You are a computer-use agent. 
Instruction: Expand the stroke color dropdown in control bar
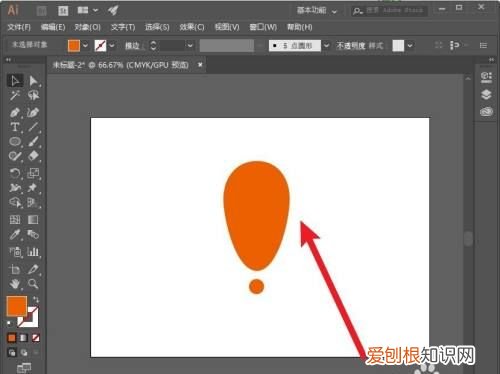point(112,45)
